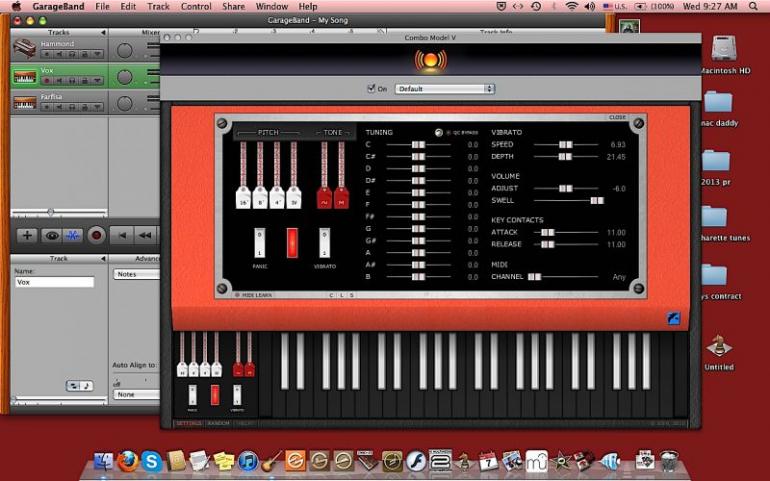
Task: Open the SETTINGS tab below the keyboard
Action: [x=189, y=423]
